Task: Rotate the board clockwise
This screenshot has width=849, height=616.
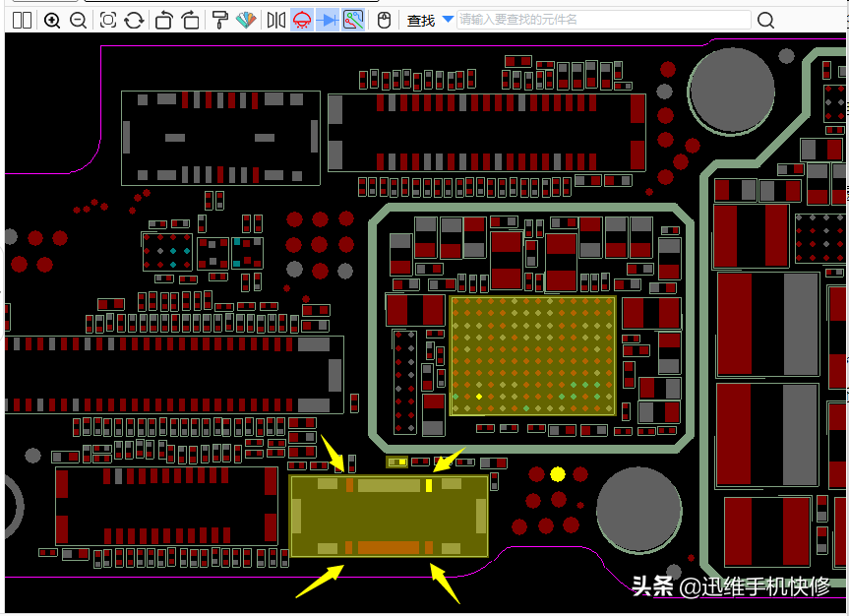Action: point(190,21)
